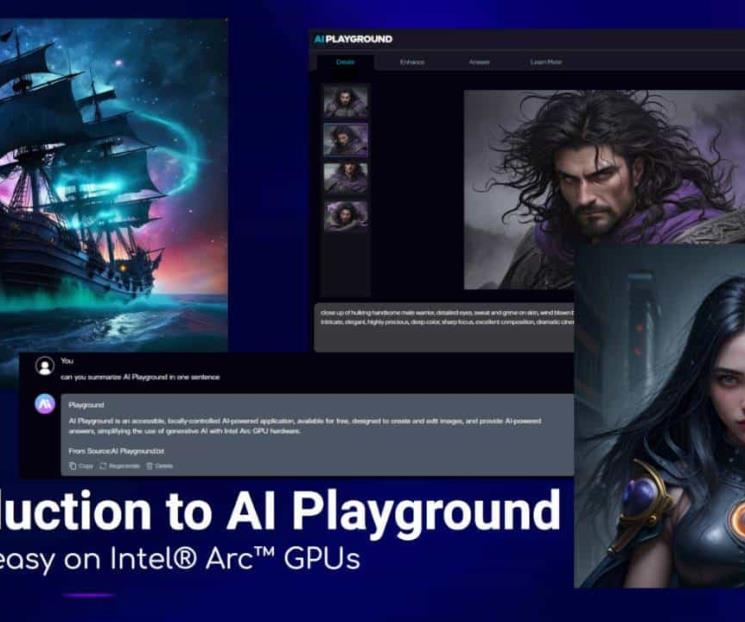Screen dimensions: 745x622
Task: Copy the chat answer
Action: point(81,466)
